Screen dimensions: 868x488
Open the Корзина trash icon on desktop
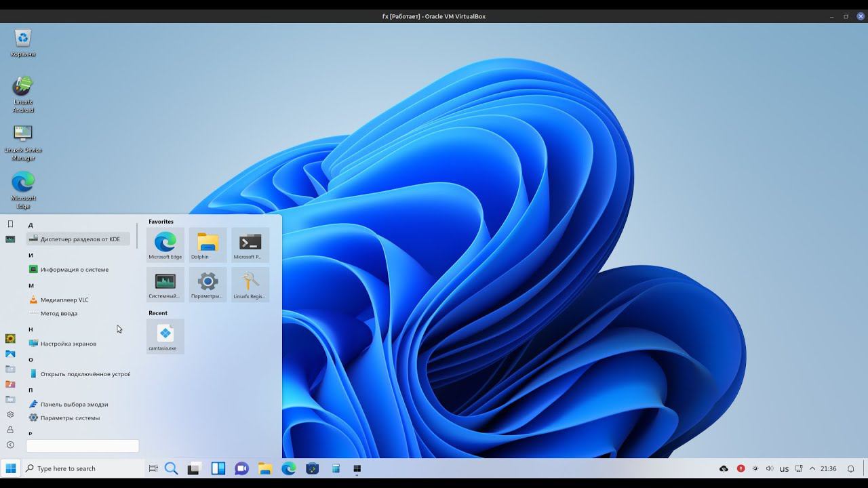pyautogui.click(x=23, y=42)
